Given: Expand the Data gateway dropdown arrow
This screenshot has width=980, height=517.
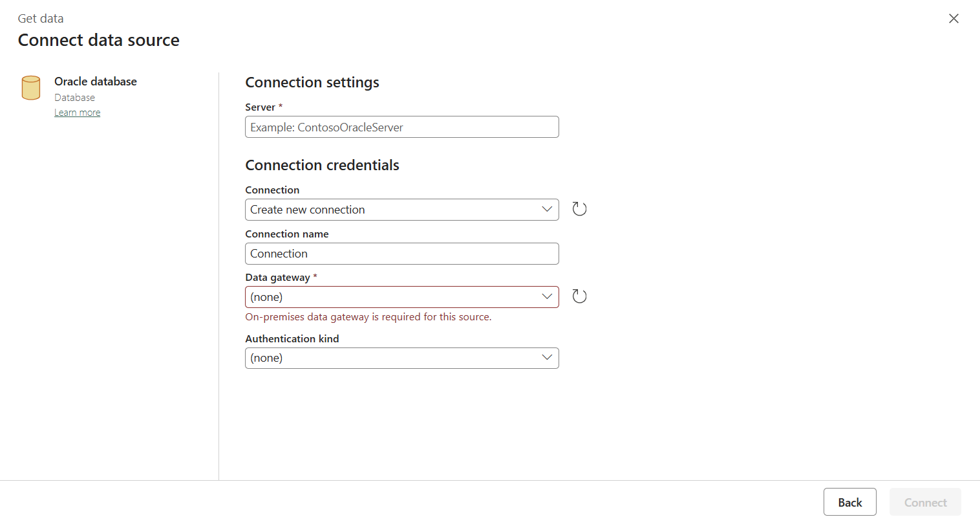Looking at the screenshot, I should [x=547, y=296].
